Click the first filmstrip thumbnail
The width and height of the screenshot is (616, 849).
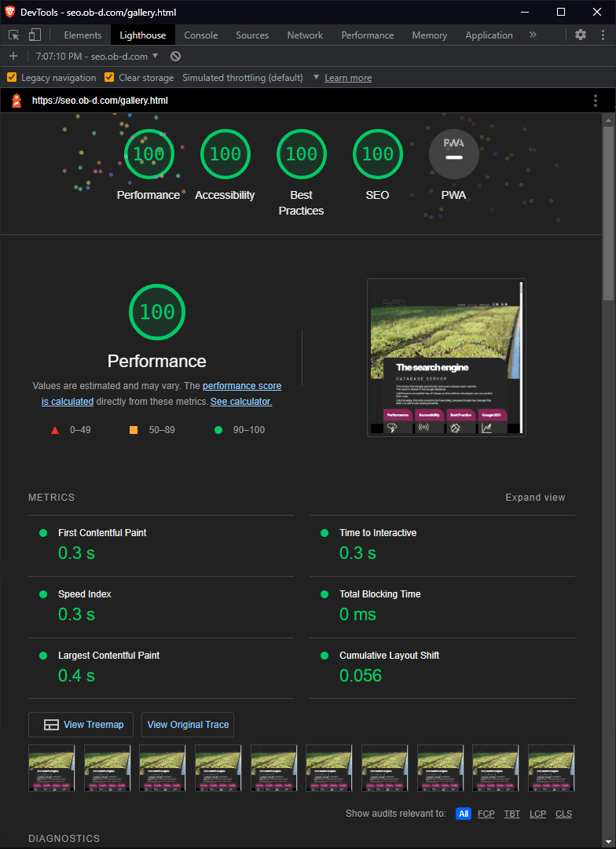pyautogui.click(x=51, y=768)
